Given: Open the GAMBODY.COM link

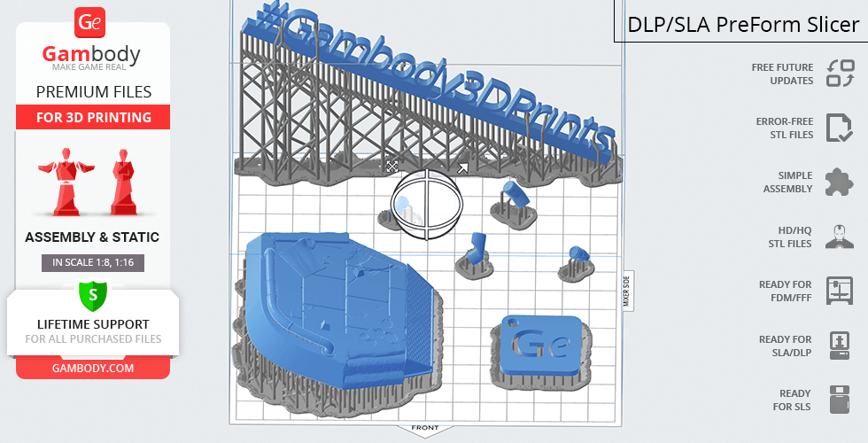Looking at the screenshot, I should tap(92, 368).
